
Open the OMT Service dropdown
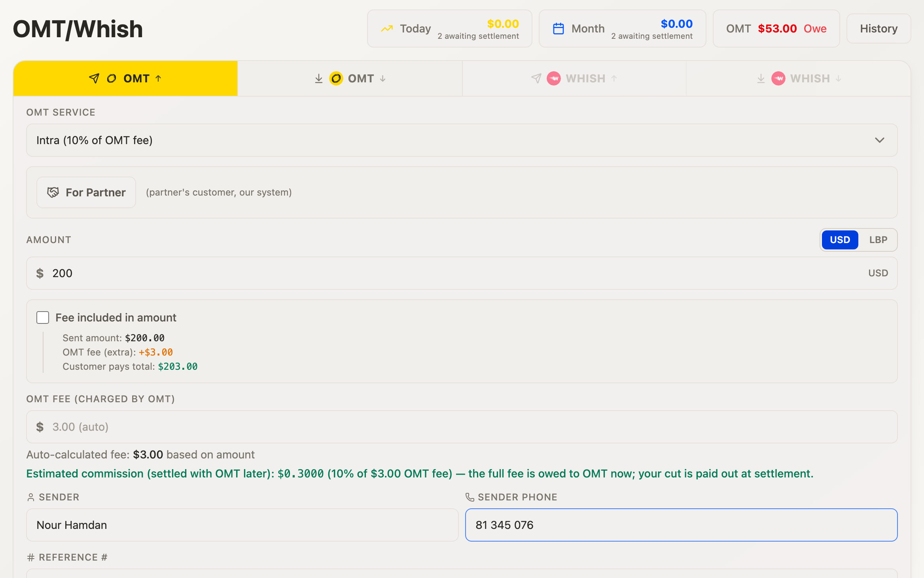[462, 140]
